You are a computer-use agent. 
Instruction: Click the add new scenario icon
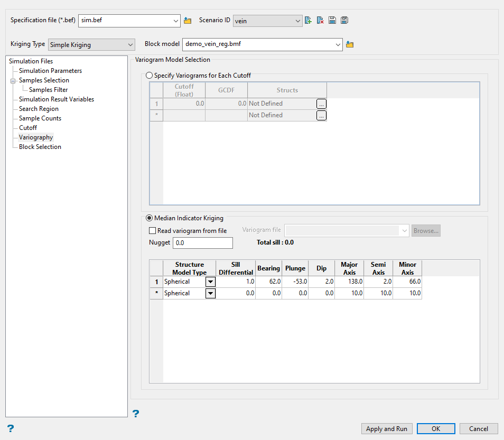309,21
